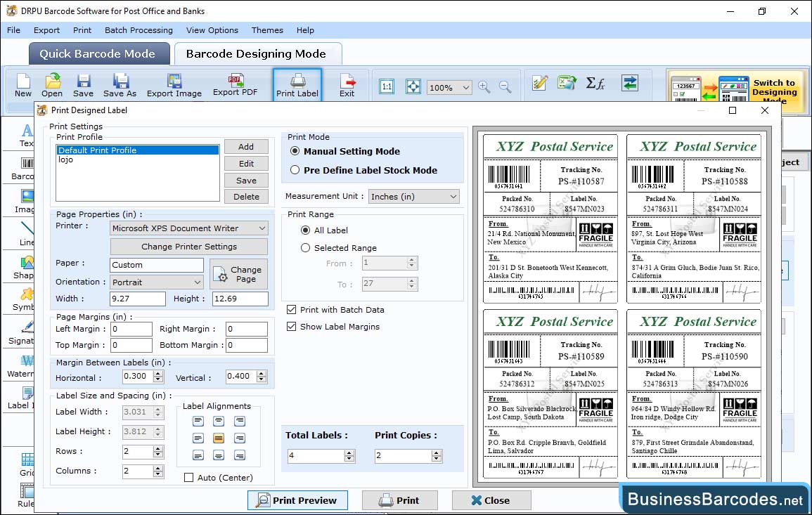Open the Export menu
This screenshot has height=515, width=812.
pos(46,30)
